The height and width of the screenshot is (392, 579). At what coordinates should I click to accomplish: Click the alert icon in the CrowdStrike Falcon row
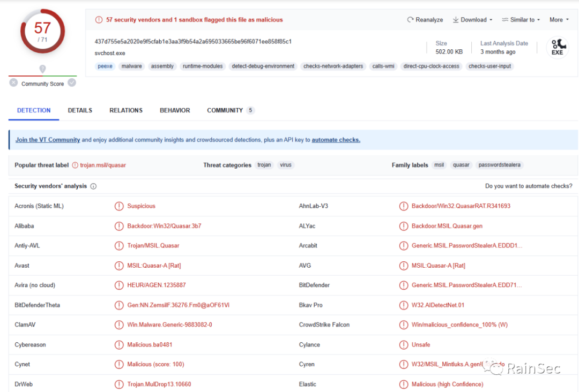(404, 325)
